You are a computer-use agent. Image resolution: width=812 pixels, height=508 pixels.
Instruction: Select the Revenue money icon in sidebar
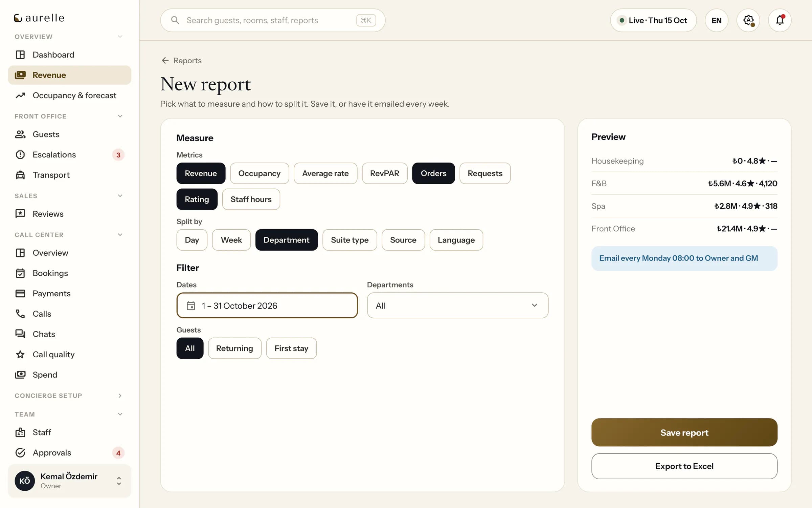20,75
